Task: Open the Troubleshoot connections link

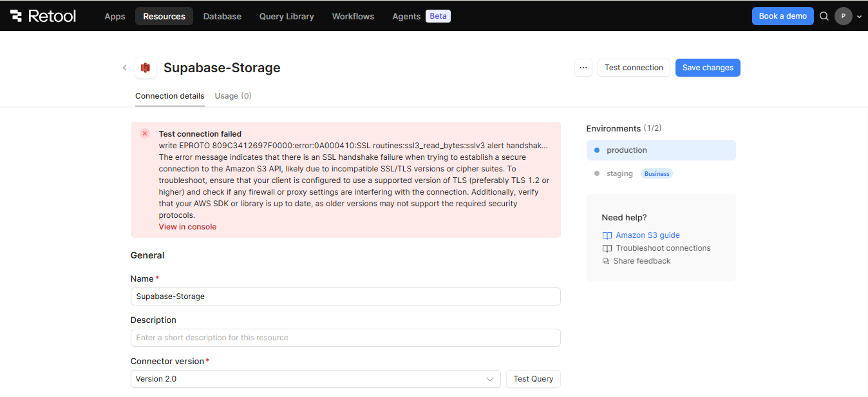Action: (x=663, y=248)
